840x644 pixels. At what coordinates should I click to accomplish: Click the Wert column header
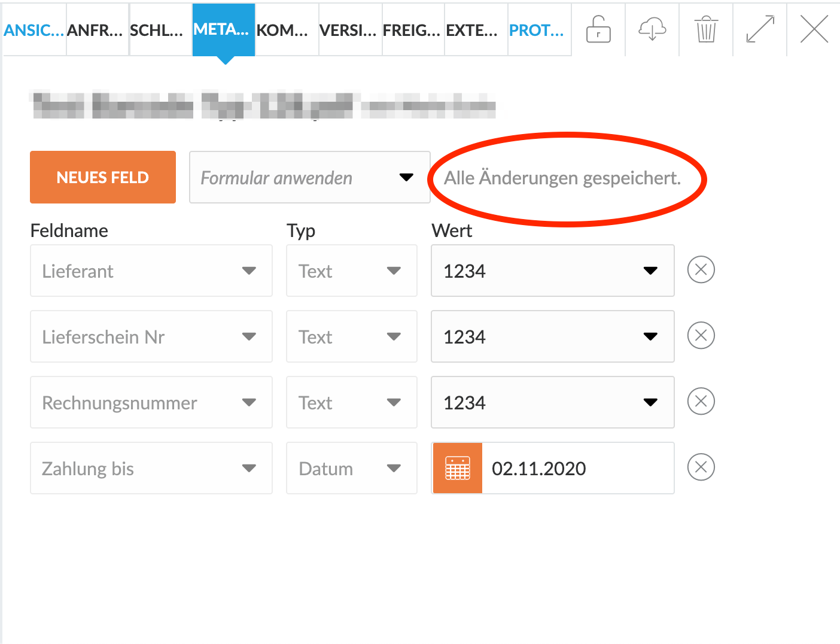(452, 230)
